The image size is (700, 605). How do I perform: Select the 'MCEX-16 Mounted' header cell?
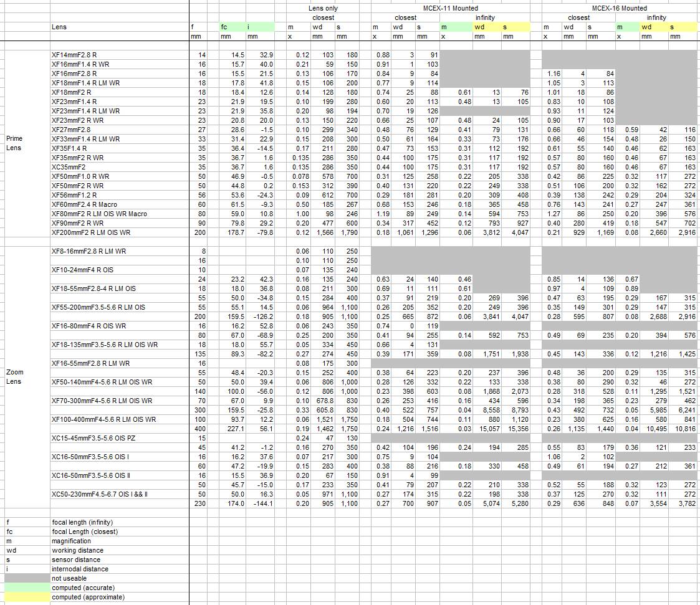coord(619,8)
